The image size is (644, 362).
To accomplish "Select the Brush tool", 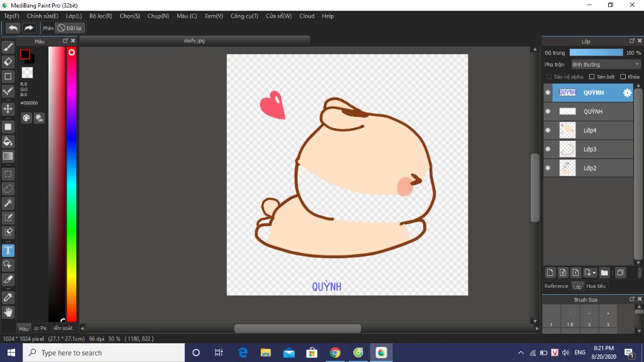I will 8,47.
